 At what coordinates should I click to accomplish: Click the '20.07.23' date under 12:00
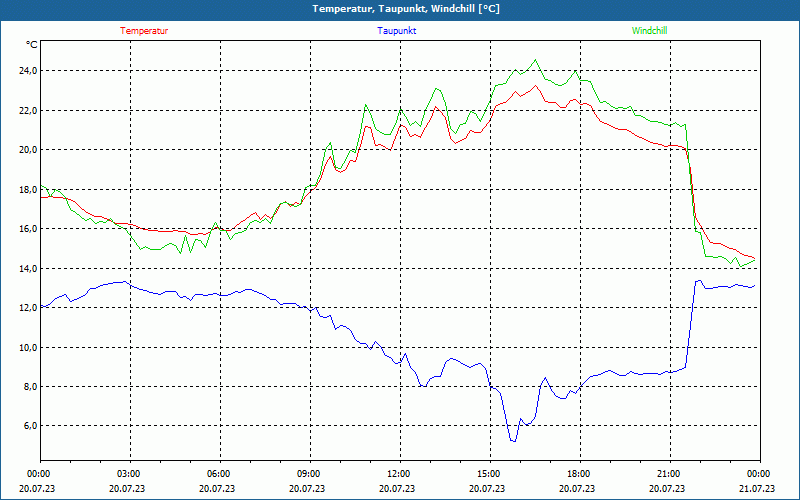397,488
